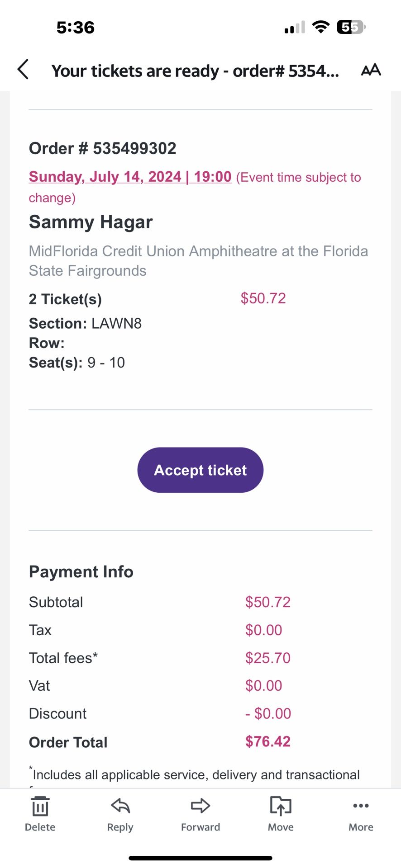Tap the back arrow icon
Image resolution: width=401 pixels, height=868 pixels.
23,70
